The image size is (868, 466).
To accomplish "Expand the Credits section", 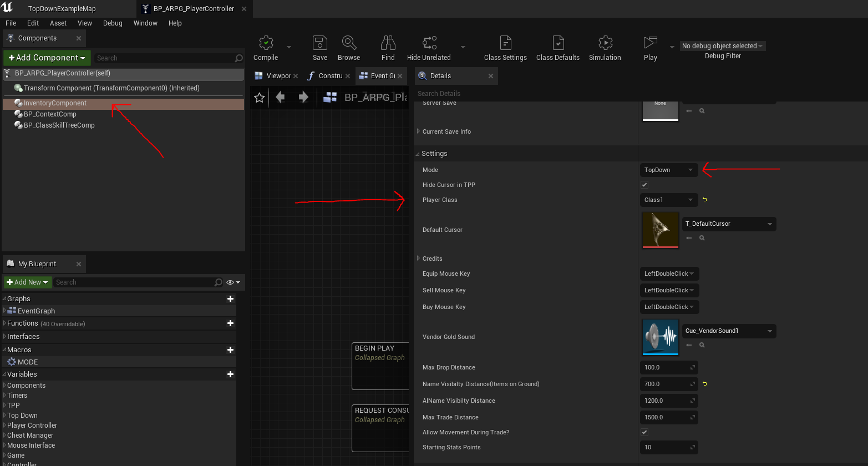I will coord(418,259).
